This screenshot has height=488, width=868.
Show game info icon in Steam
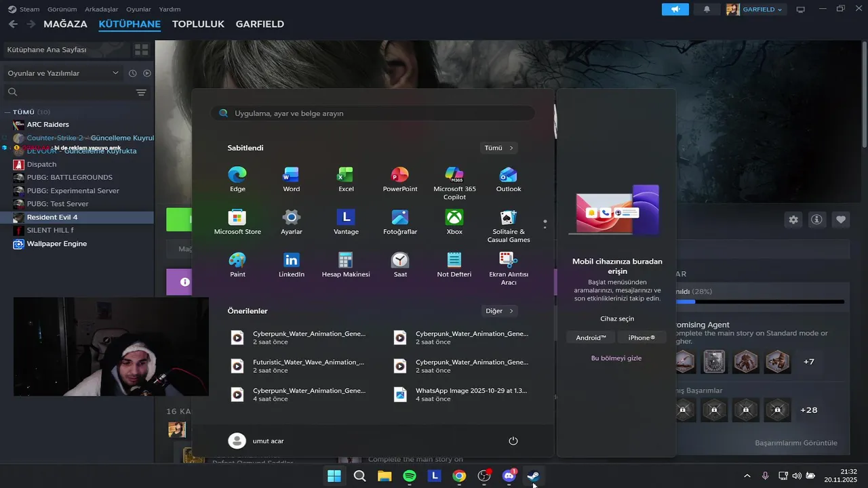[x=817, y=220]
